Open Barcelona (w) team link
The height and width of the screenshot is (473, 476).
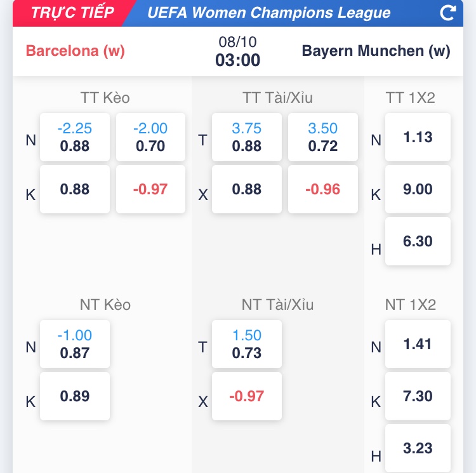[76, 51]
